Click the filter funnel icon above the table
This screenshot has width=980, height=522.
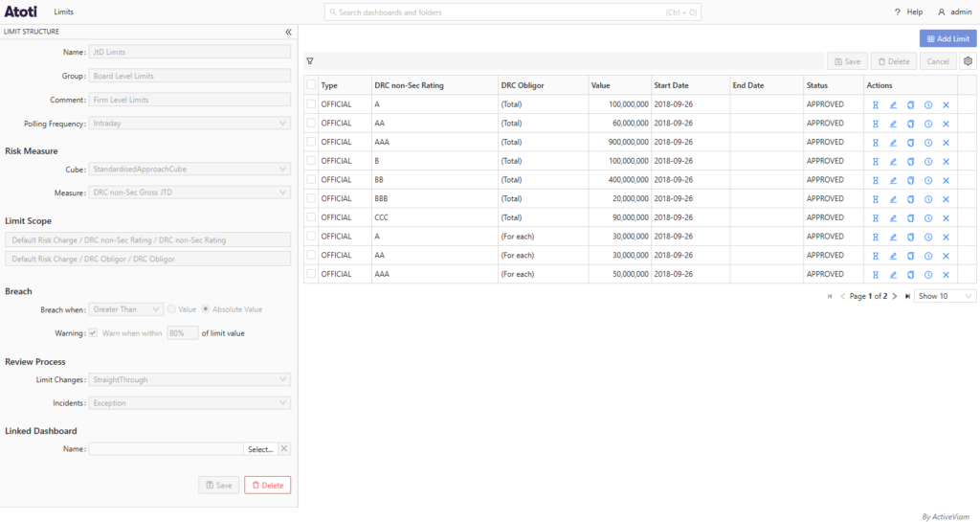pos(310,61)
